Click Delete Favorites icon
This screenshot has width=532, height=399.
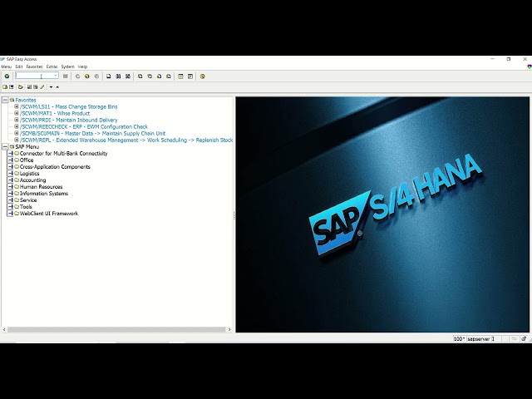coord(36,87)
